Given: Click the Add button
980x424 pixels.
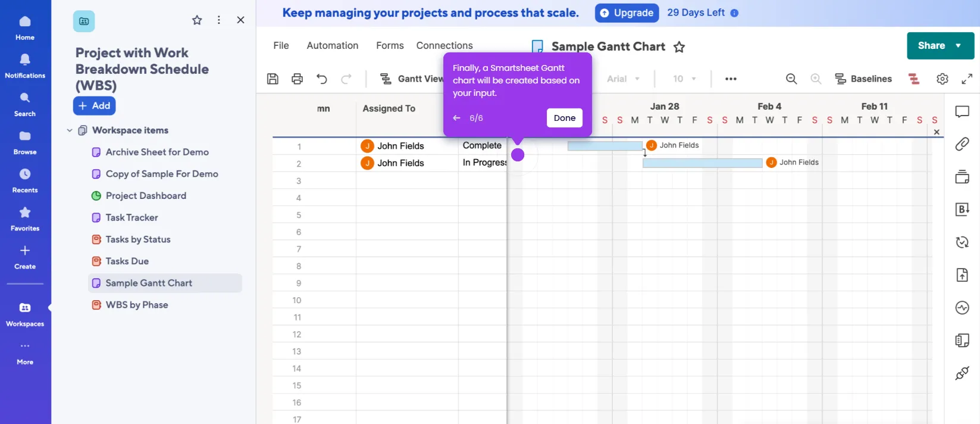Looking at the screenshot, I should (95, 106).
